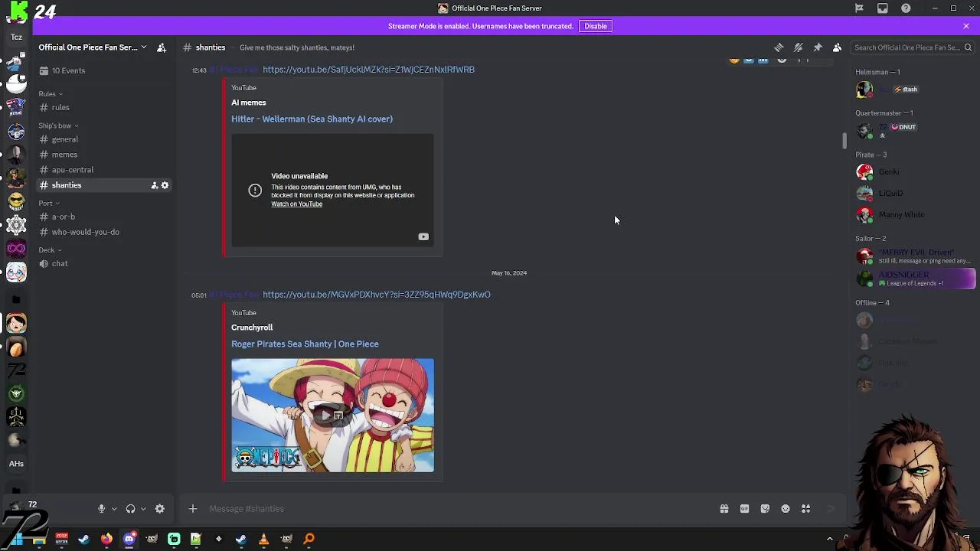Viewport: 980px width, 551px height.
Task: Collapse the Port category
Action: tap(49, 204)
